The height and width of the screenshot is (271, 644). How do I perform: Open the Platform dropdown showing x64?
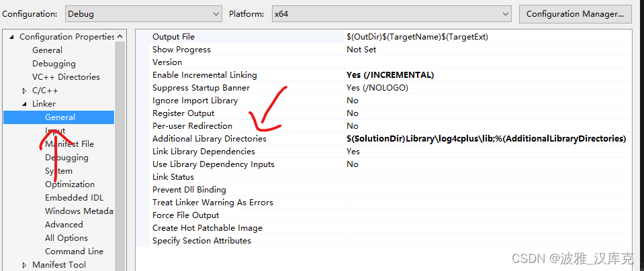coord(392,14)
